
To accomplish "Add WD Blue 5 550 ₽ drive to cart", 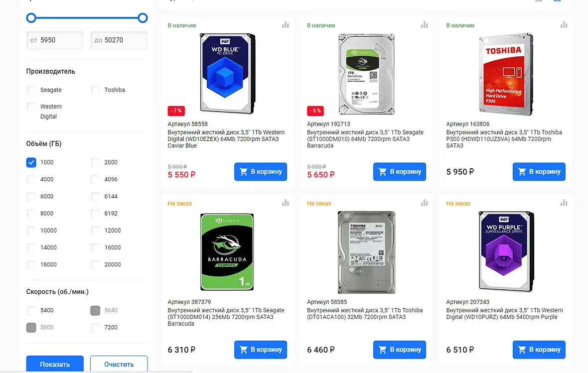I will 261,172.
